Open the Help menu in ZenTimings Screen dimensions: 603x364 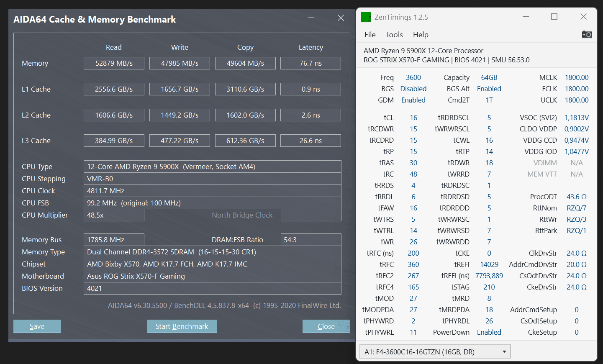tap(421, 35)
